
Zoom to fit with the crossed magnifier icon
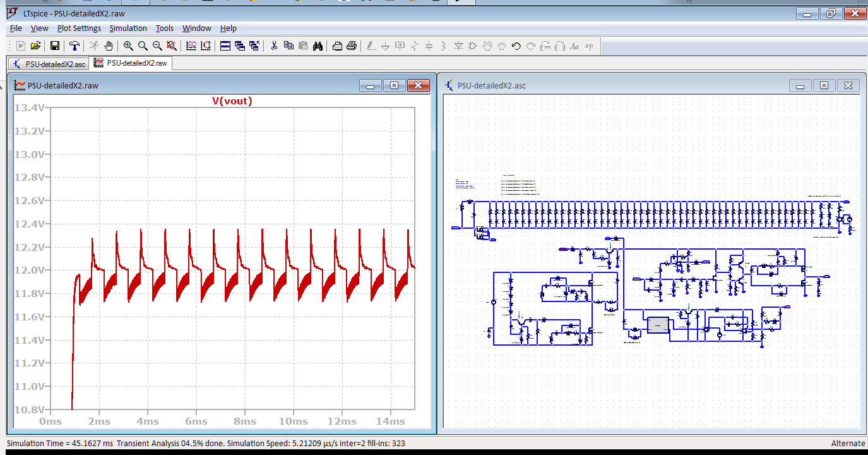tap(172, 45)
